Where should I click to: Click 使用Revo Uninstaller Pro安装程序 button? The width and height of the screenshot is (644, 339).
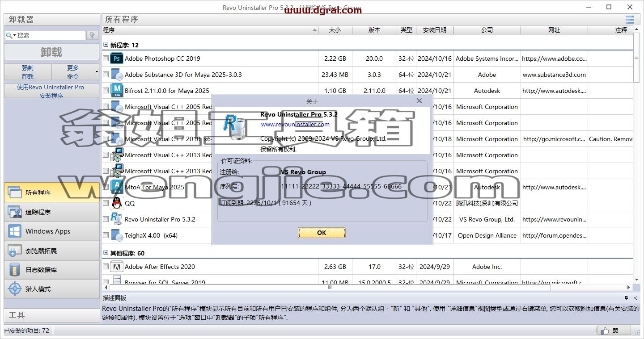tap(52, 91)
